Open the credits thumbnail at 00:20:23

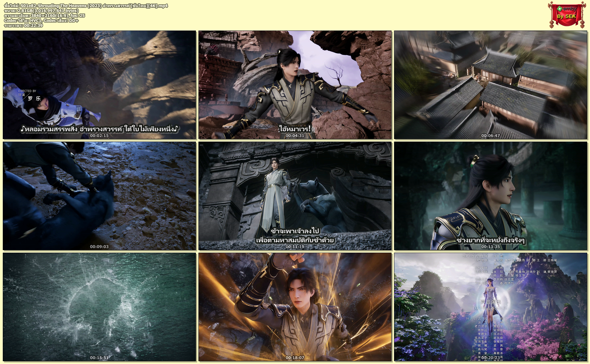click(x=491, y=307)
